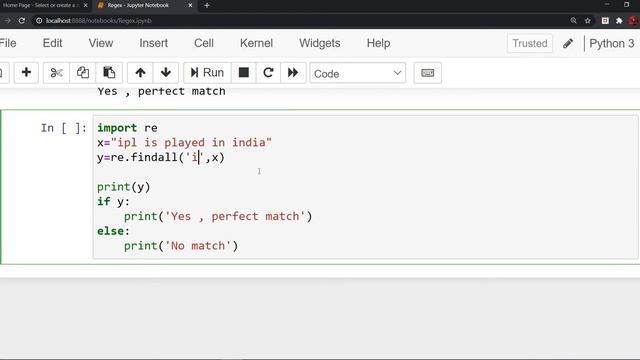Click the extension icon beside the bookmark star
Image resolution: width=640 pixels, height=360 pixels.
pyautogui.click(x=605, y=20)
